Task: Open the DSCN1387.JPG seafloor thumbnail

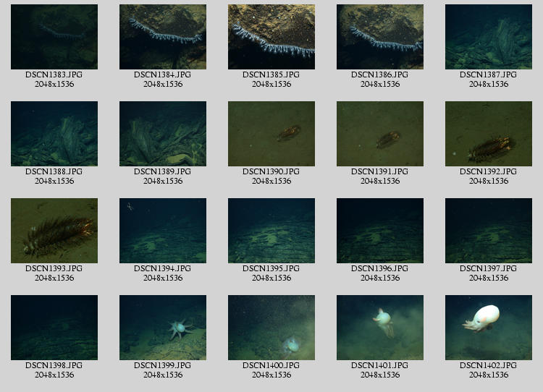Action: coord(489,37)
